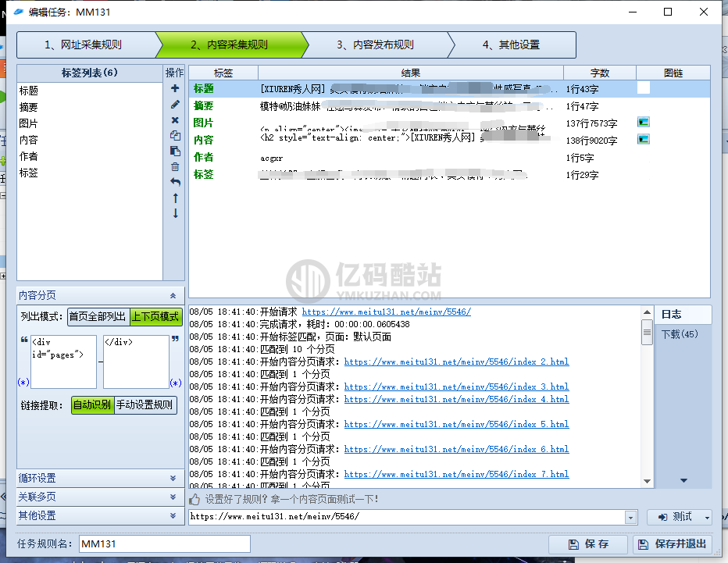Switch to the 下载(45) tab
This screenshot has height=563, width=728.
(680, 334)
